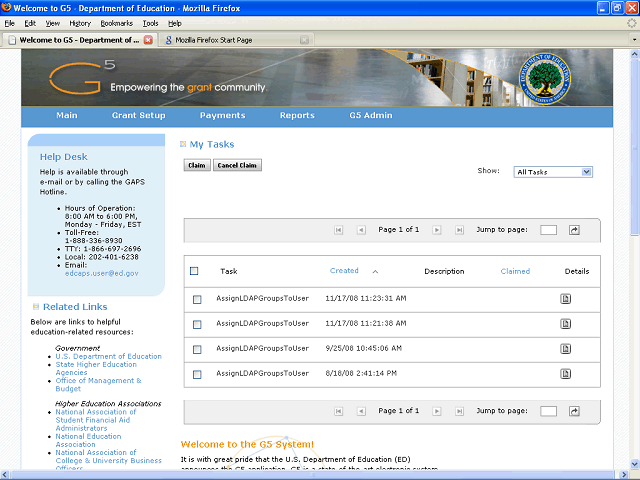
Task: Open U.S. Department of Education link
Action: point(109,356)
